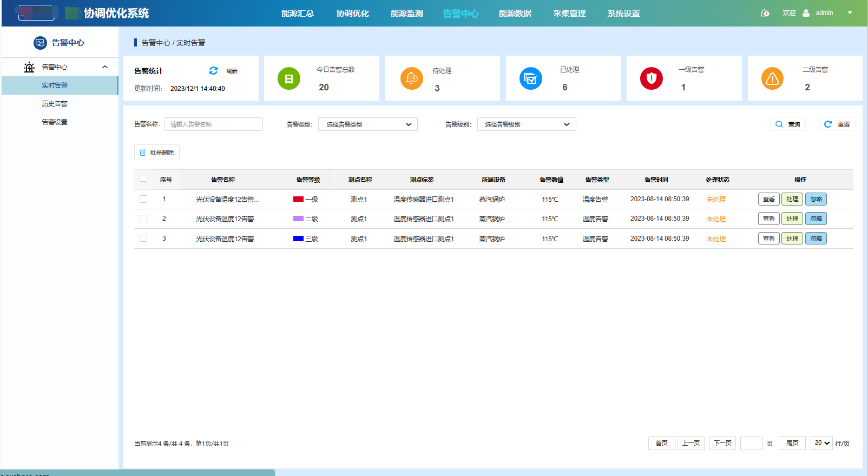The image size is (868, 476).
Task: Check the checkbox for row 3
Action: click(143, 239)
